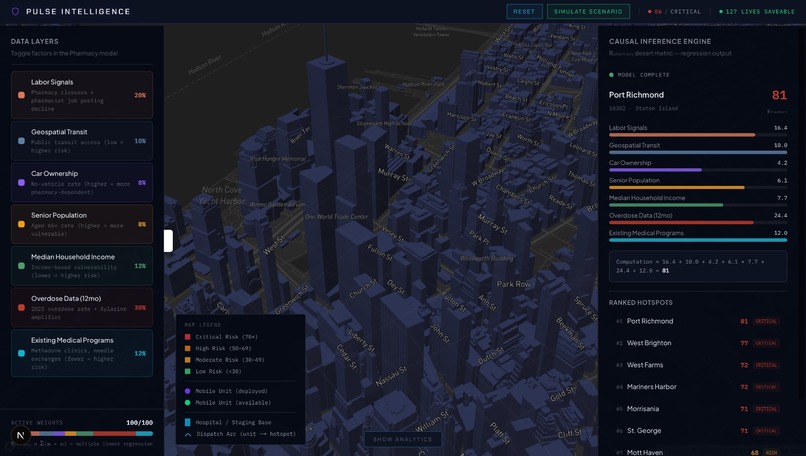Click the yellow dot in Senior Population card
Image resolution: width=806 pixels, height=456 pixels.
pyautogui.click(x=22, y=224)
